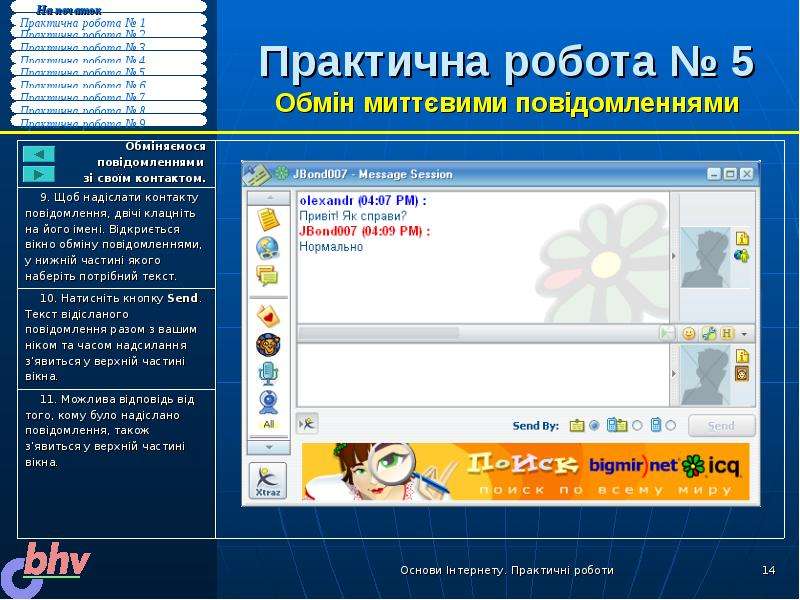Expand the sidebar down arrow
The width and height of the screenshot is (800, 600).
point(269,447)
